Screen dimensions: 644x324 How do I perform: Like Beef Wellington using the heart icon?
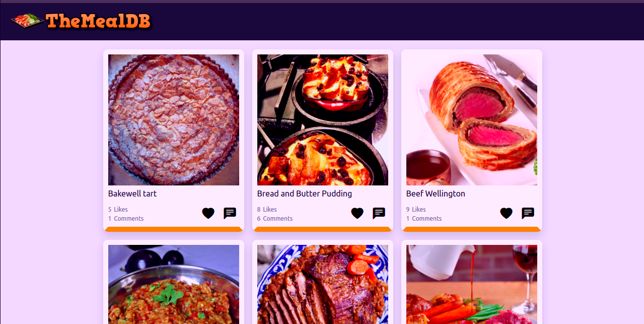(x=506, y=213)
